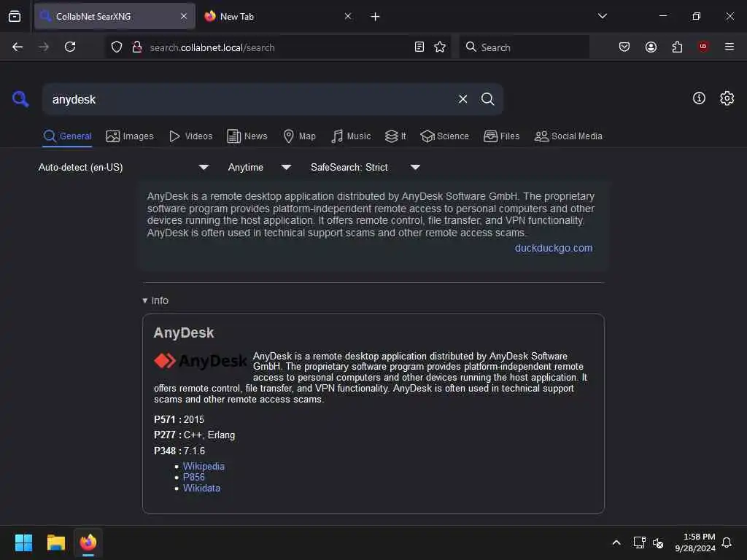This screenshot has width=747, height=560.
Task: Close the CollabNet SearXNG tab
Action: (x=183, y=16)
